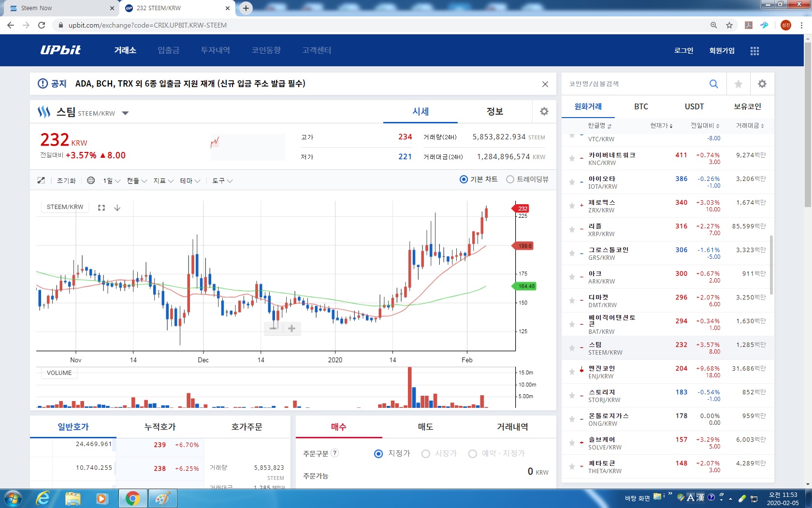The height and width of the screenshot is (508, 812).
Task: Close the notice banner
Action: pyautogui.click(x=545, y=84)
